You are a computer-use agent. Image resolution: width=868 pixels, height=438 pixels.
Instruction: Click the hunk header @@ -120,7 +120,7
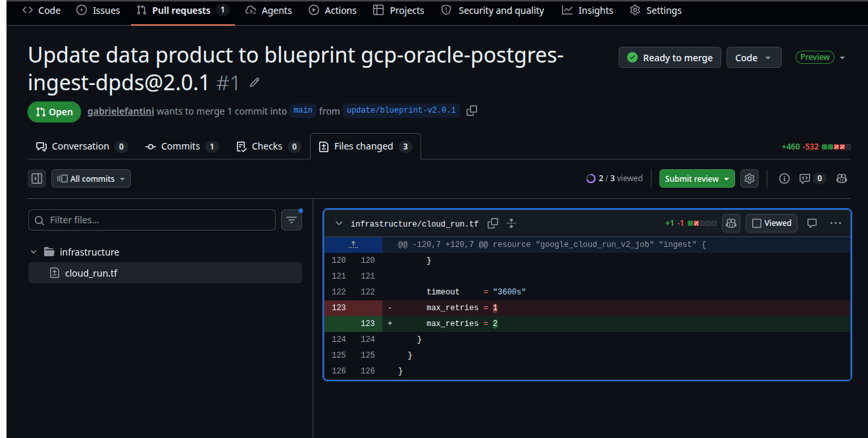tap(551, 244)
